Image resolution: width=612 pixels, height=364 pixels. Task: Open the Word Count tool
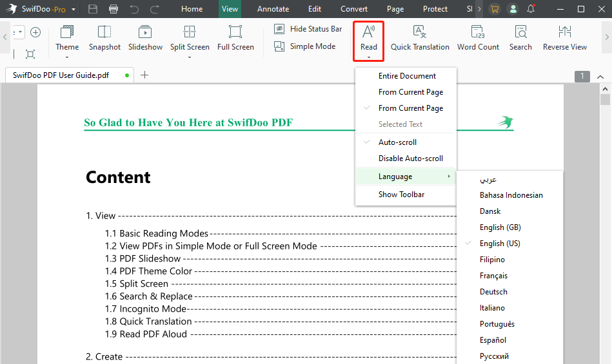(478, 39)
